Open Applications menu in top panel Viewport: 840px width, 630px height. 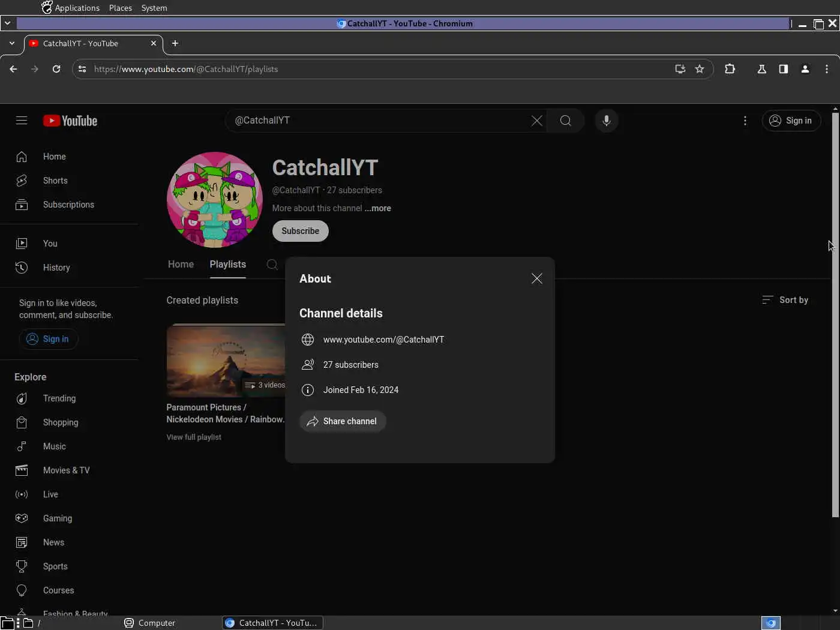71,8
